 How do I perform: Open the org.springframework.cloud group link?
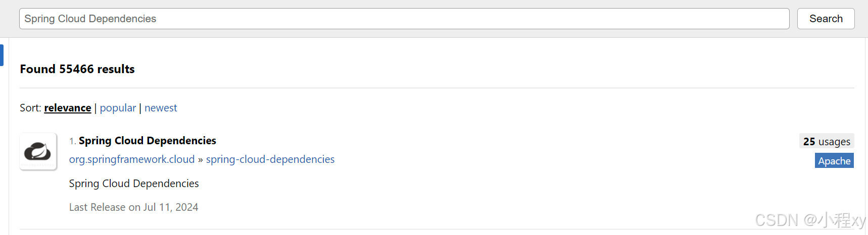pos(132,159)
